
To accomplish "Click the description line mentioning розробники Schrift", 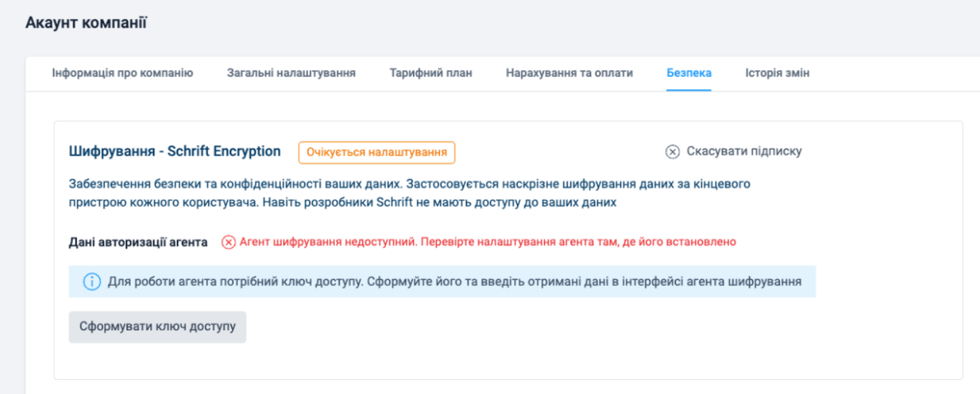I will click(343, 202).
